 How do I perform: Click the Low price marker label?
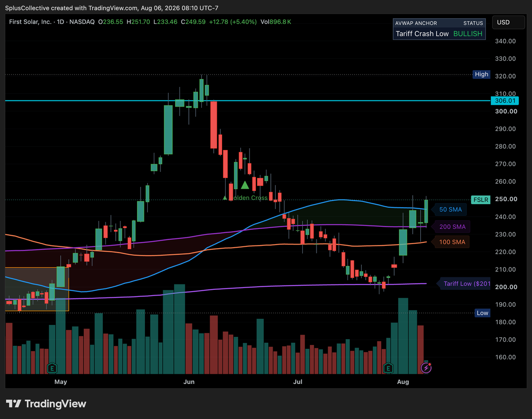[x=482, y=313]
